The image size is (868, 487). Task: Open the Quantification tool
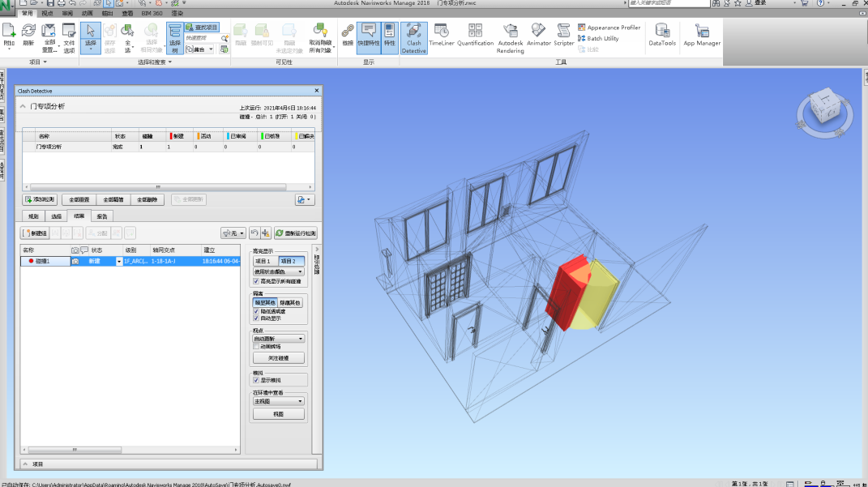tap(475, 35)
